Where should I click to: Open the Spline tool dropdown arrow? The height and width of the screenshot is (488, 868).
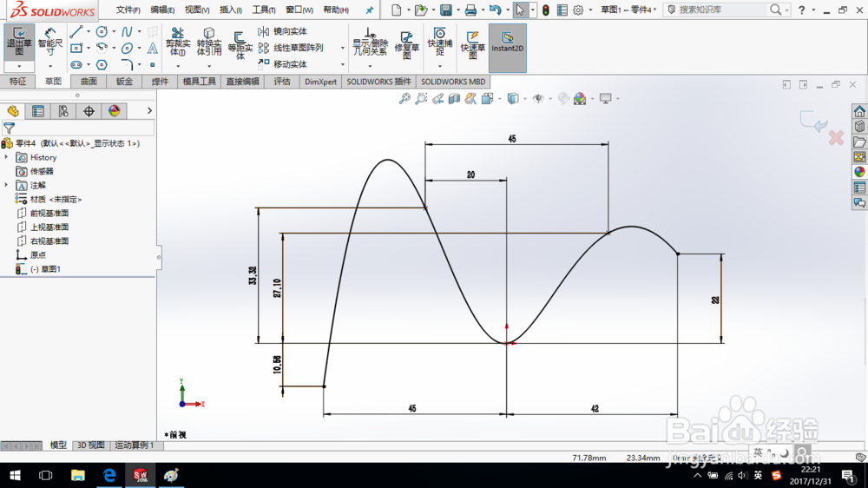pyautogui.click(x=139, y=31)
